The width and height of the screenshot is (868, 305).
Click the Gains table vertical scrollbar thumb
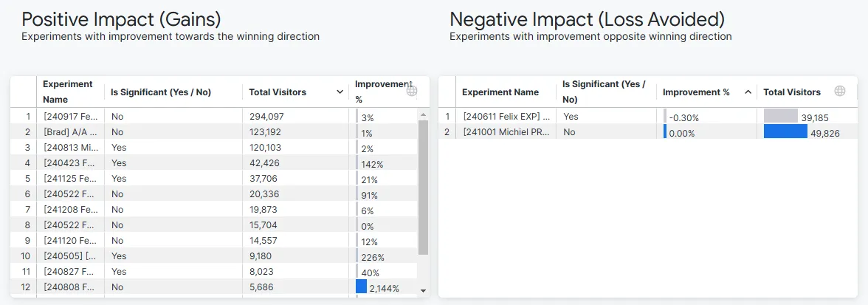point(424,187)
